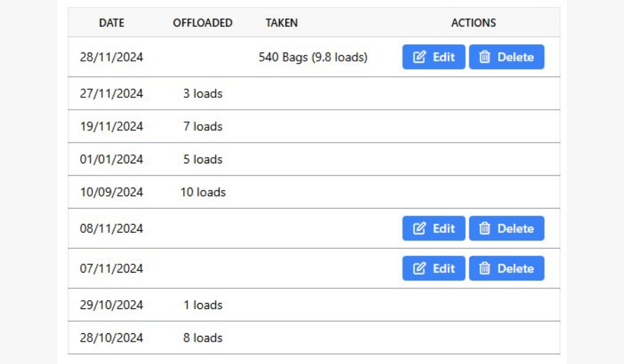Viewport: 624px width, 364px height.
Task: Select the 27/11/2024 date cell
Action: tap(111, 94)
